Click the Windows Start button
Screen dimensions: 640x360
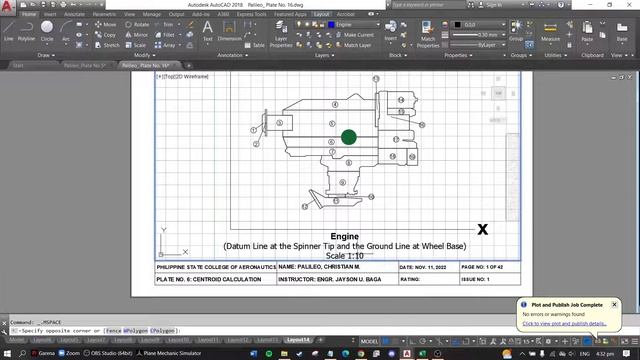click(7, 353)
